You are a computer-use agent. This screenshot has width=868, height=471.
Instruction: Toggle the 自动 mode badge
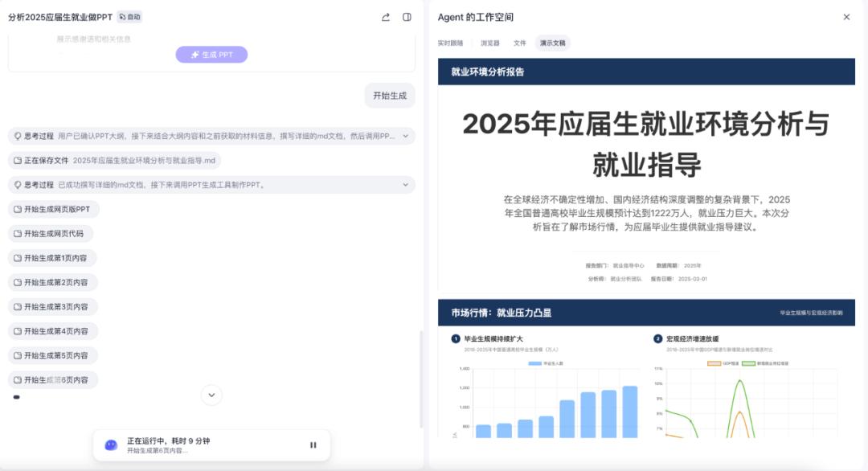point(129,17)
